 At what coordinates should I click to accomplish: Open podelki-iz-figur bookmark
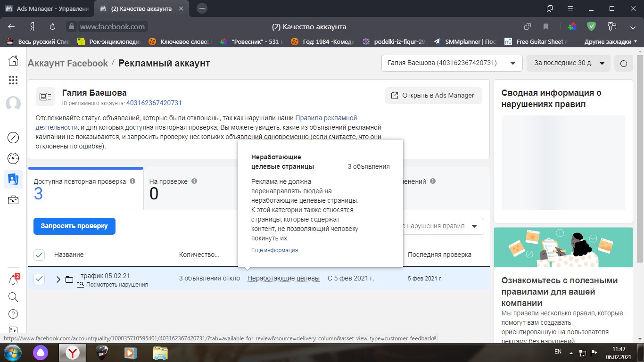393,41
